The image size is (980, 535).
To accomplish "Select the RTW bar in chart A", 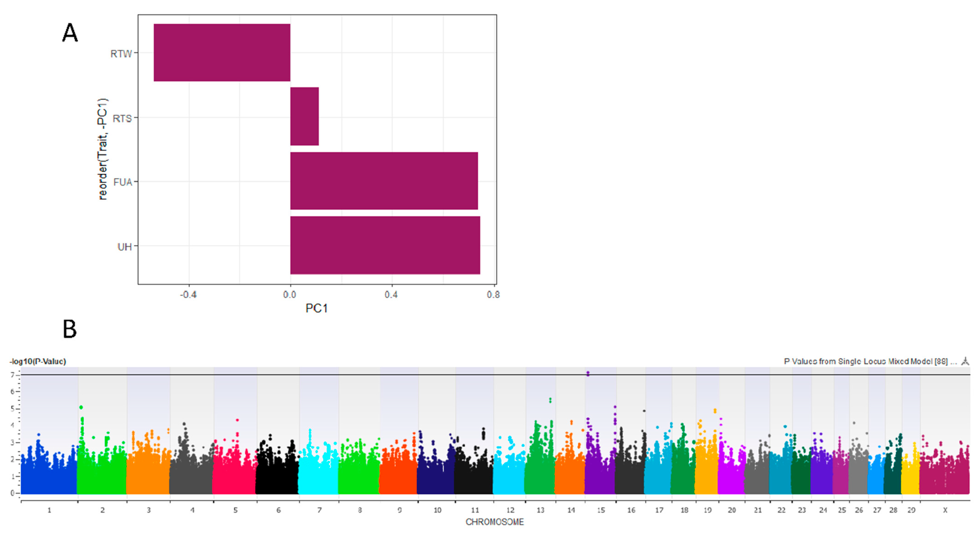I will point(222,52).
